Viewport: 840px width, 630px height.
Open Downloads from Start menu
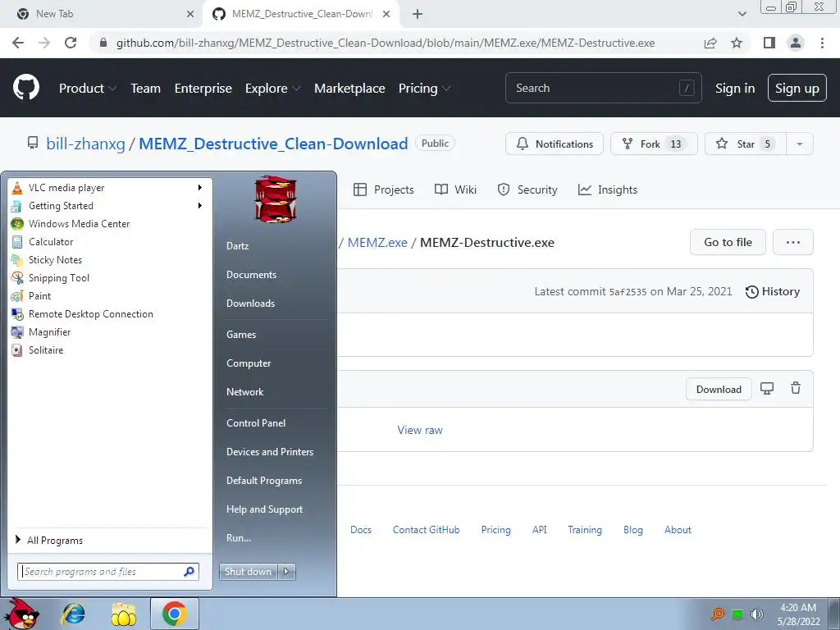point(250,304)
